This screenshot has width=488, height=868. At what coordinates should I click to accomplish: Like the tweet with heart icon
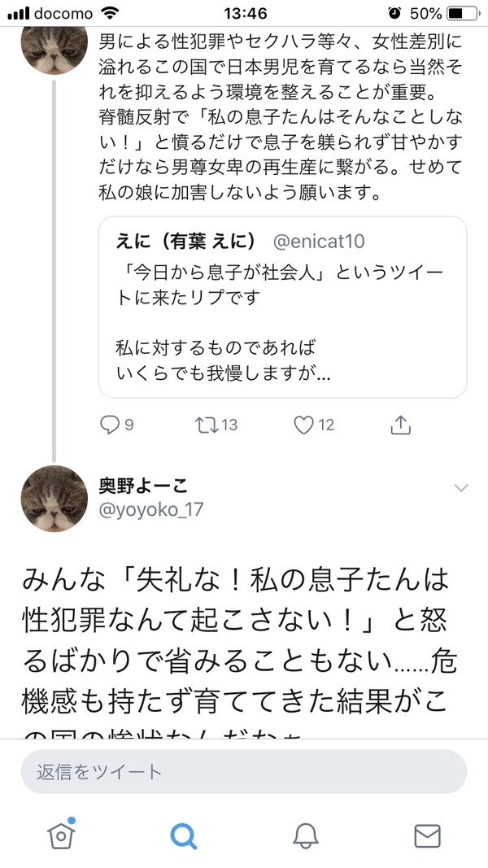tap(303, 425)
